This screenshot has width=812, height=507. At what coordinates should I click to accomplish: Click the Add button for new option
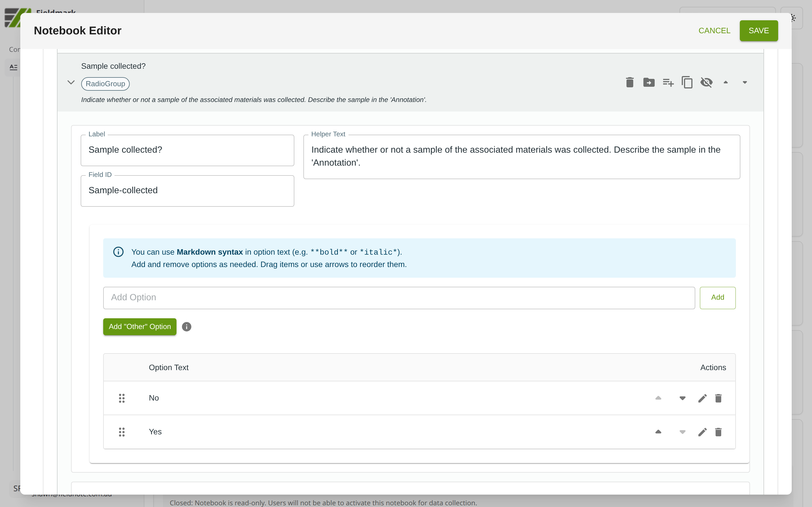pos(717,297)
